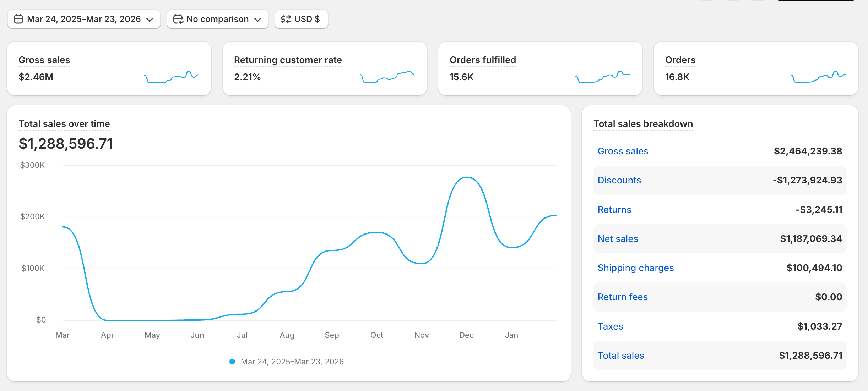This screenshot has height=391, width=868.
Task: Click the $2.46M gross sales value
Action: 36,77
